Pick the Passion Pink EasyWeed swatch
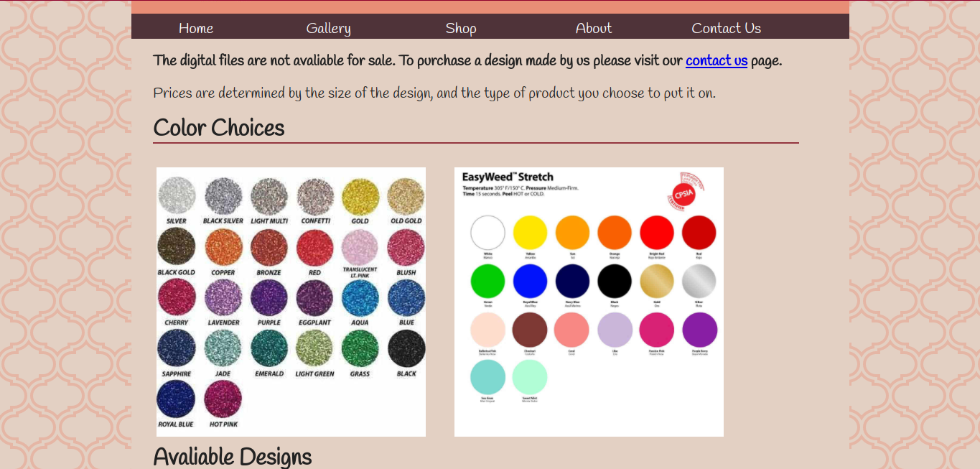 657,330
